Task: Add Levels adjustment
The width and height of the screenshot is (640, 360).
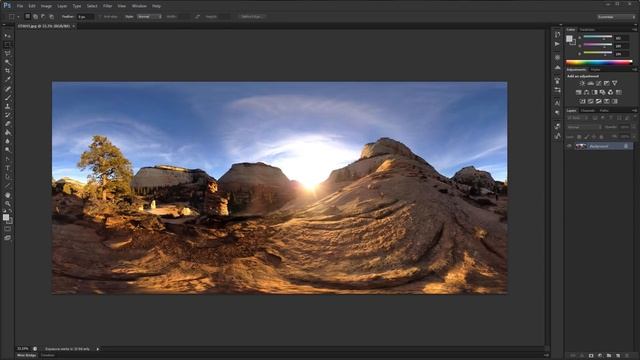Action: [x=590, y=83]
